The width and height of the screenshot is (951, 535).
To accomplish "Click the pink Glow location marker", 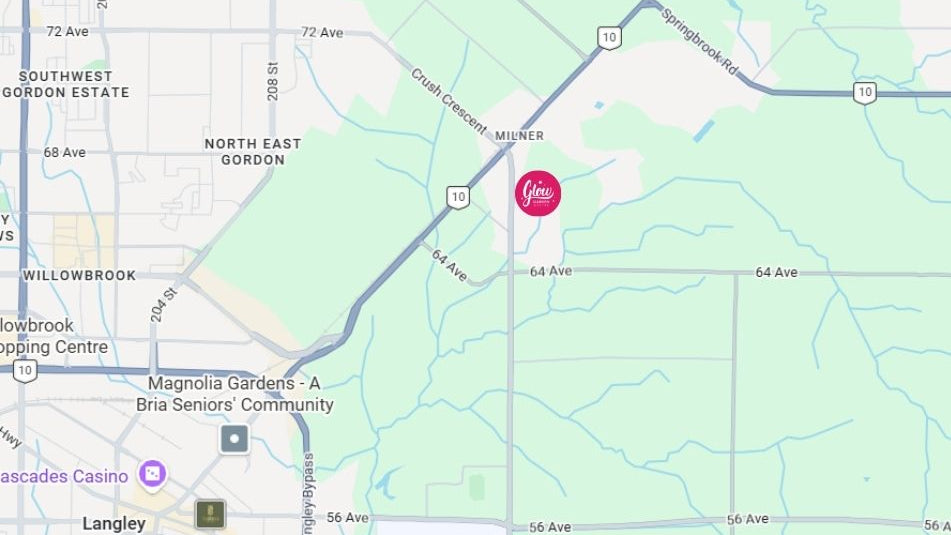I will point(538,193).
